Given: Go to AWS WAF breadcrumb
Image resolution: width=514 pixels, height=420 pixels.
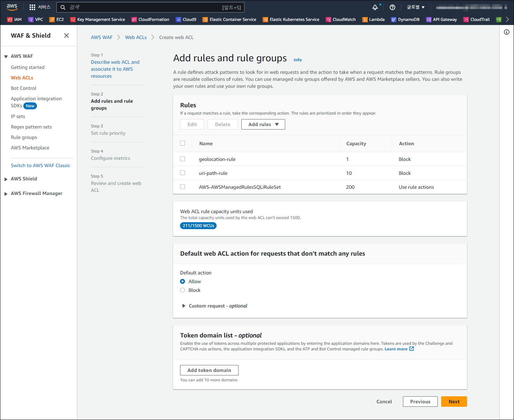Looking at the screenshot, I should (102, 37).
